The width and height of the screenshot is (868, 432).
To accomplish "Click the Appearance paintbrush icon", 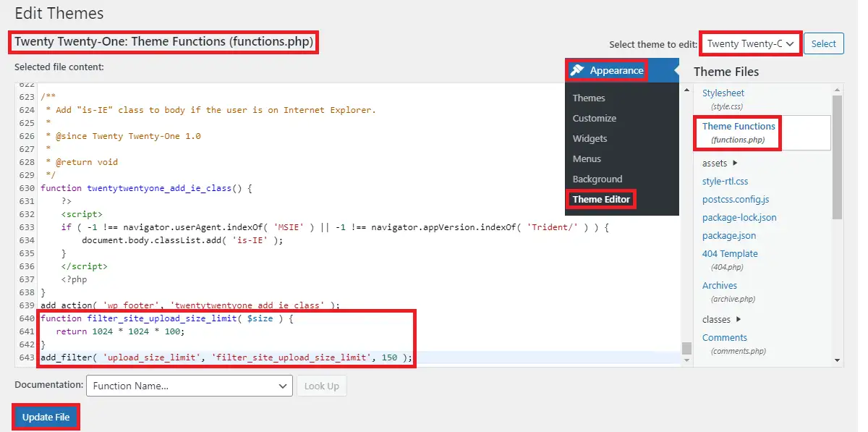I will pos(576,70).
